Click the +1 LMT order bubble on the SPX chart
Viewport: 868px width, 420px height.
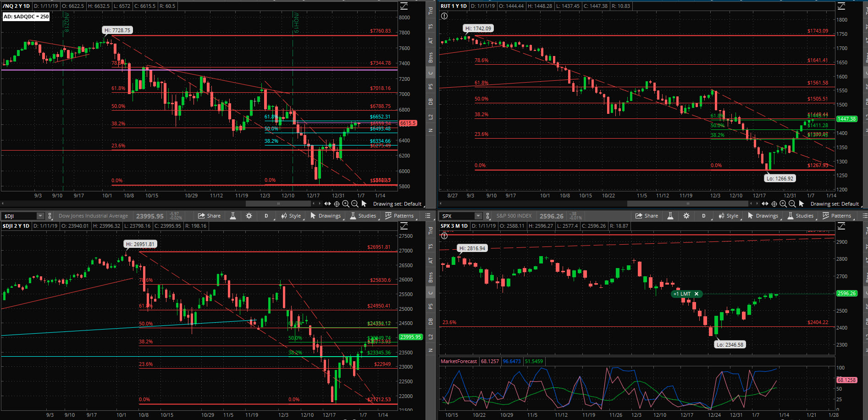[x=686, y=294]
